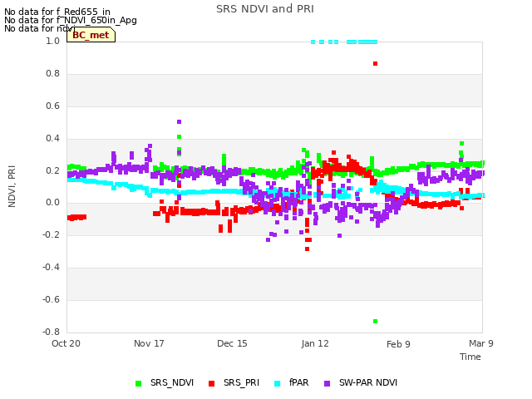This screenshot has height=399, width=532.
Task: Click the 1.0 y-axis tick label
Action: point(53,41)
